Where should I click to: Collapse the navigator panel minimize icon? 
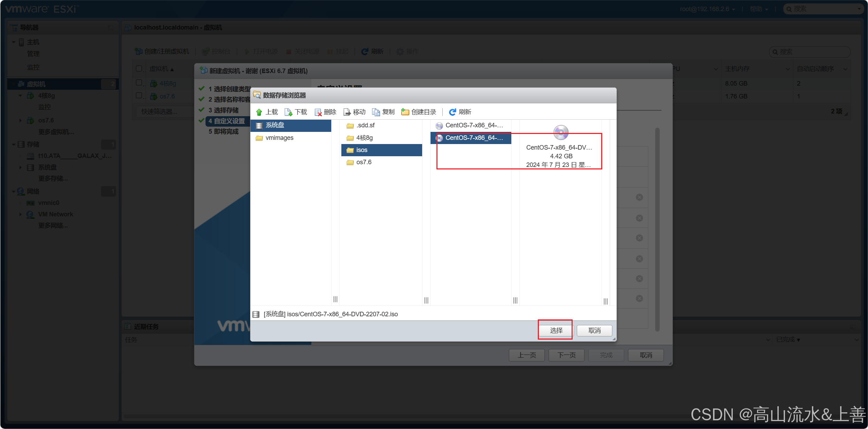tap(111, 27)
